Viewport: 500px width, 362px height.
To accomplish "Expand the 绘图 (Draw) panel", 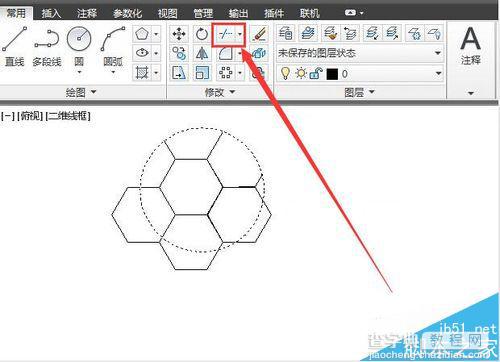I will (x=80, y=92).
